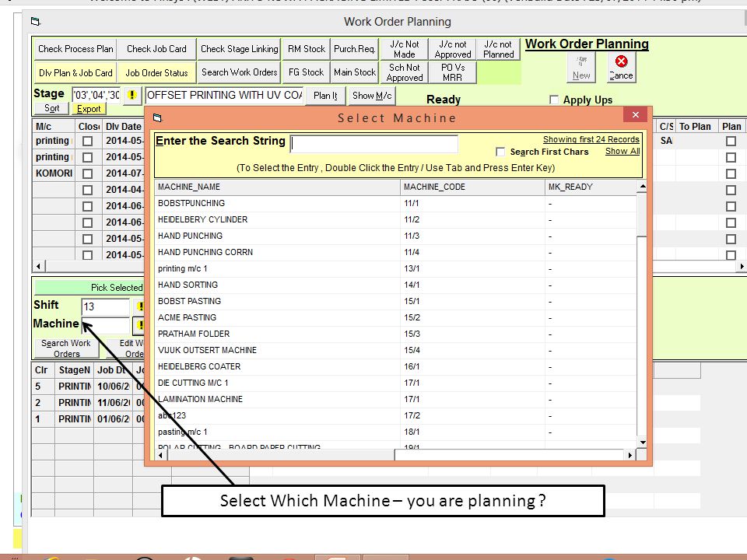
Task: Select PRATHAM FOLDER machine row
Action: (396, 334)
